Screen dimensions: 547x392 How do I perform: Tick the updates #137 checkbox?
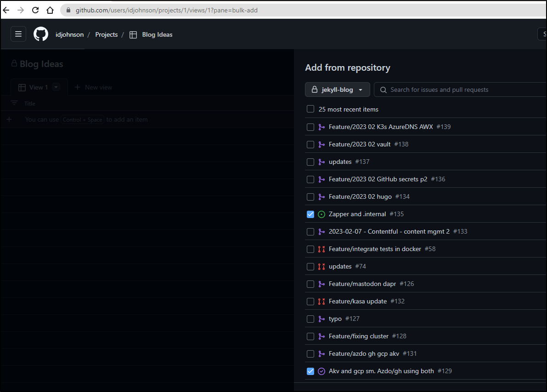[x=310, y=162]
